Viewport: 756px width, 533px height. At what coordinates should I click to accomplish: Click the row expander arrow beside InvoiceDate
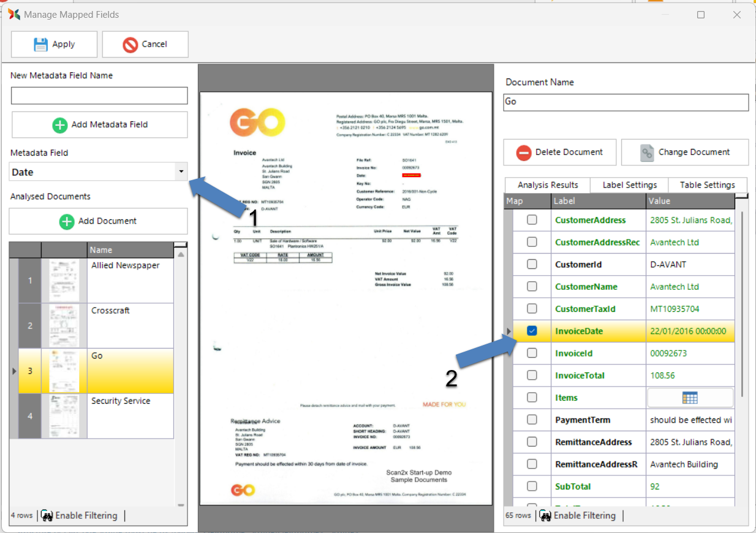[x=508, y=331]
